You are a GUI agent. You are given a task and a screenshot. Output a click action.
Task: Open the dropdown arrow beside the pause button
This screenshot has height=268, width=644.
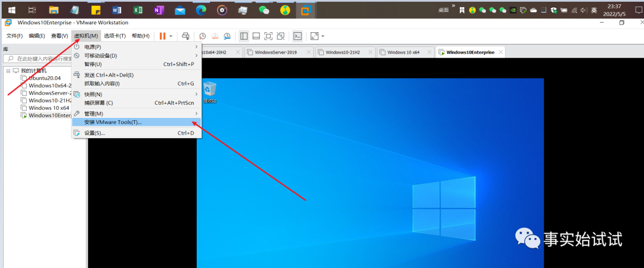171,36
